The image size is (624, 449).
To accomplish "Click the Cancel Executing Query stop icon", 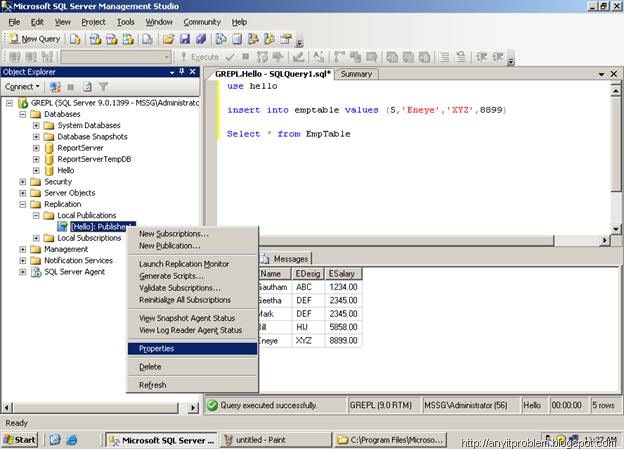I will coord(246,57).
